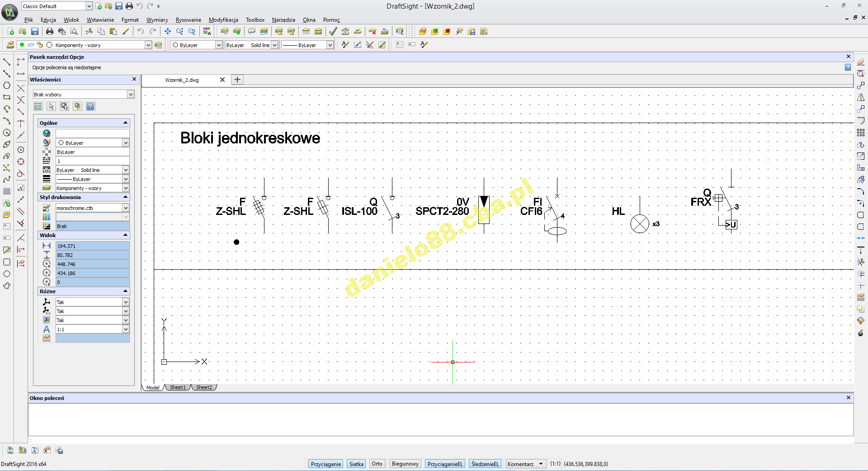Click the Select arrow icon in Properties panel
The image size is (868, 471).
[52, 106]
